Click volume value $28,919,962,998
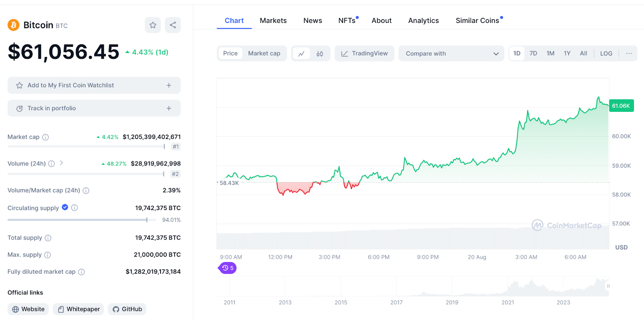 tap(156, 164)
